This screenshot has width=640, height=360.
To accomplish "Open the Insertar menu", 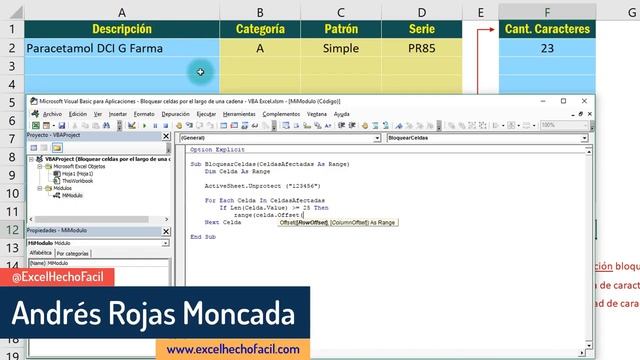I will click(x=118, y=114).
